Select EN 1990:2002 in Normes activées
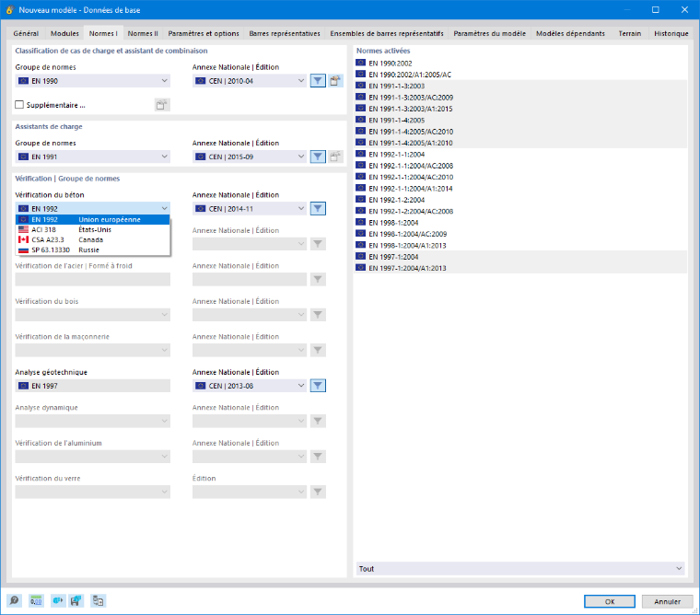Screen dimensions: 700x615 (x=520, y=63)
